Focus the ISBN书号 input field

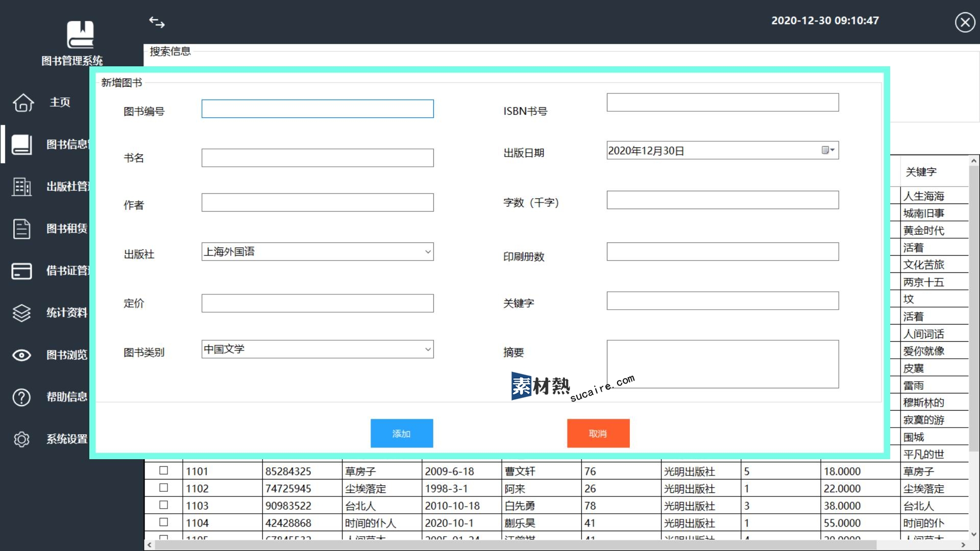722,102
